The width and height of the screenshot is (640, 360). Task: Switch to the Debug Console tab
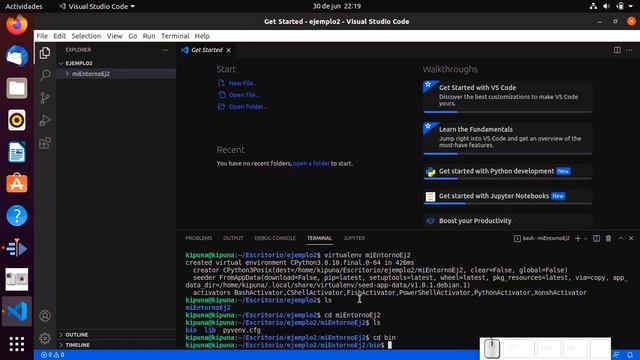[275, 238]
